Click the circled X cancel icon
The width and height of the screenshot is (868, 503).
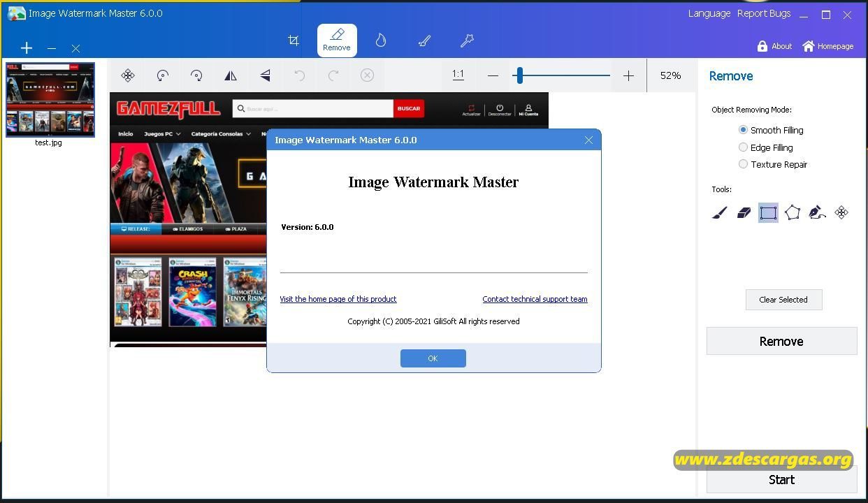(367, 75)
